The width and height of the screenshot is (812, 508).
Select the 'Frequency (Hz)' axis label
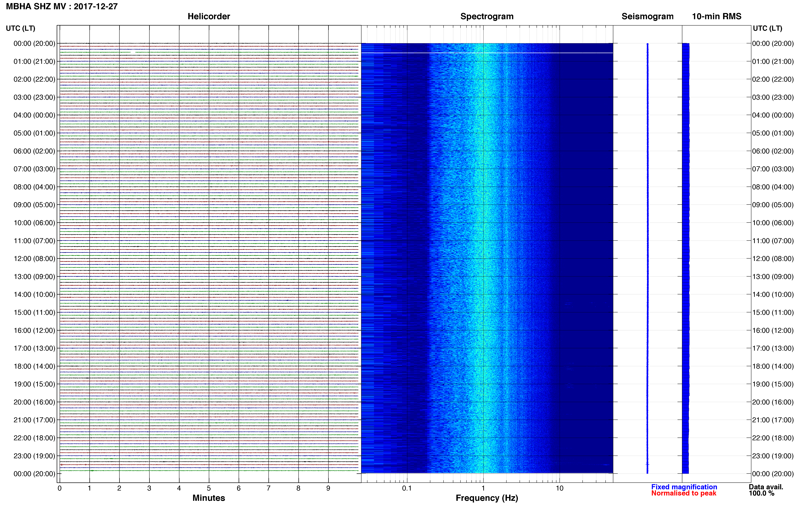click(x=487, y=498)
